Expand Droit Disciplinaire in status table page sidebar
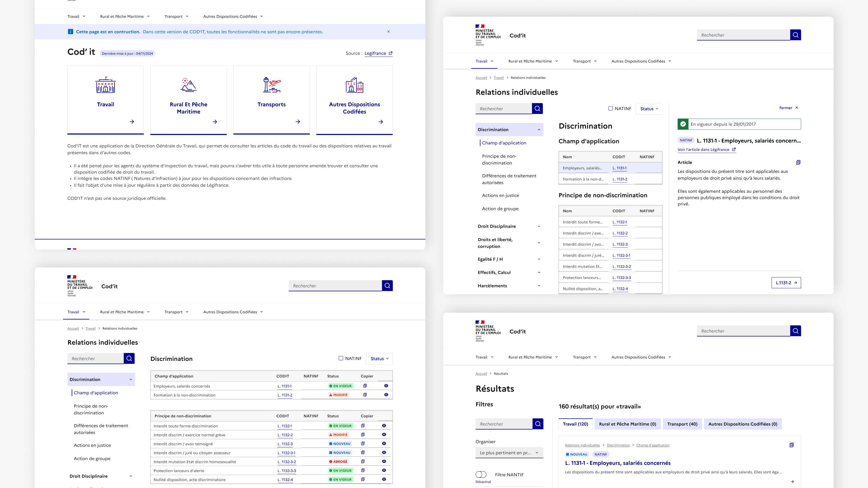Viewport: 868px width, 488px height. click(101, 476)
